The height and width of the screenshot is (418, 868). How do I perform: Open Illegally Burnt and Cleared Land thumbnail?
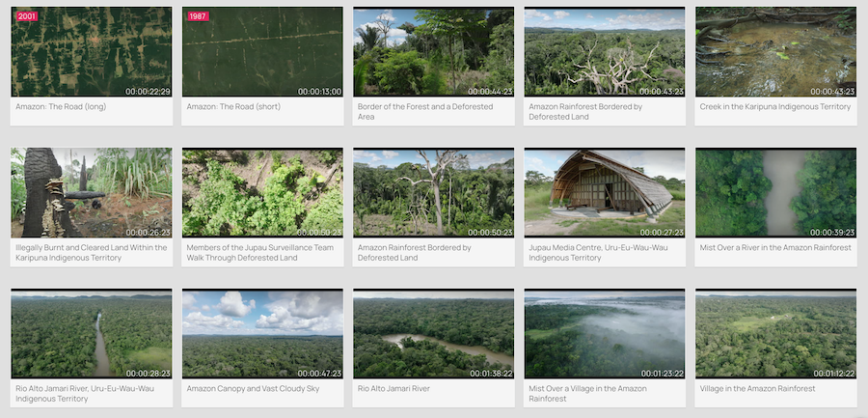[x=92, y=192]
